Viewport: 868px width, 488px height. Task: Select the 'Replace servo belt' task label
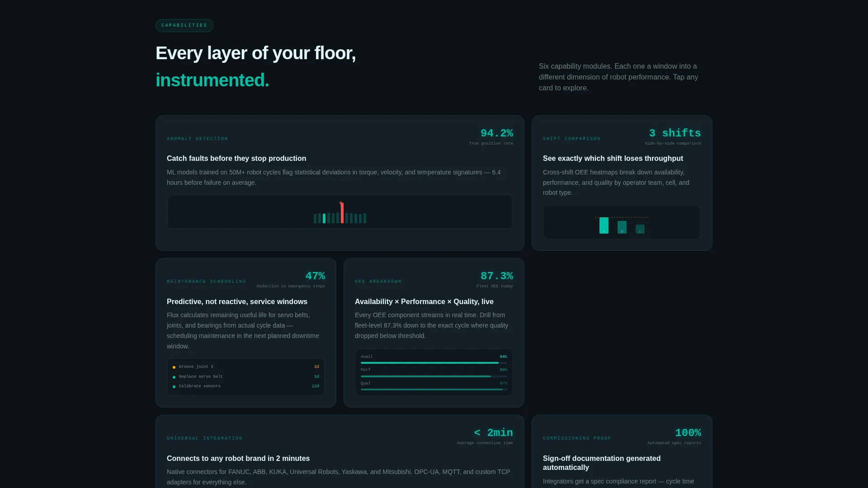pos(201,376)
